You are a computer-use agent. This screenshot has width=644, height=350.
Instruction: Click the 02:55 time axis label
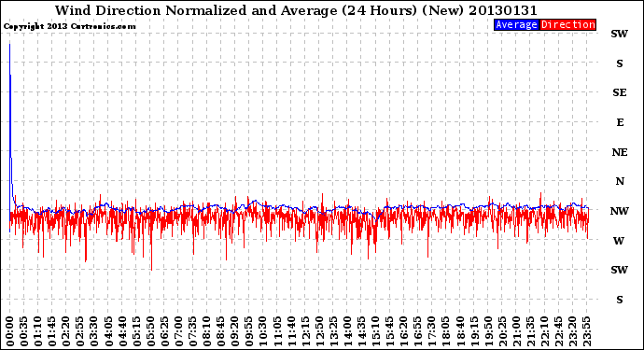pyautogui.click(x=80, y=331)
